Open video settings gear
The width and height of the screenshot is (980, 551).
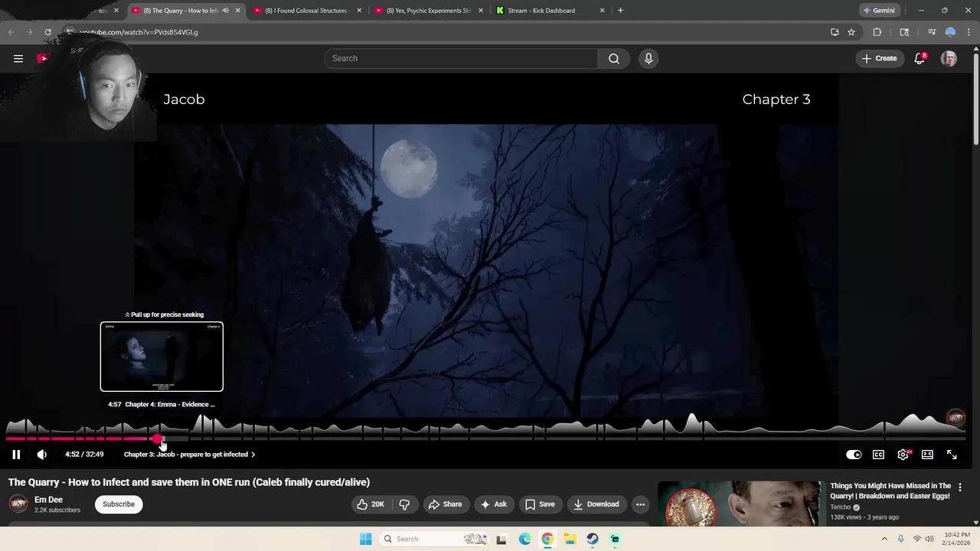pos(903,455)
